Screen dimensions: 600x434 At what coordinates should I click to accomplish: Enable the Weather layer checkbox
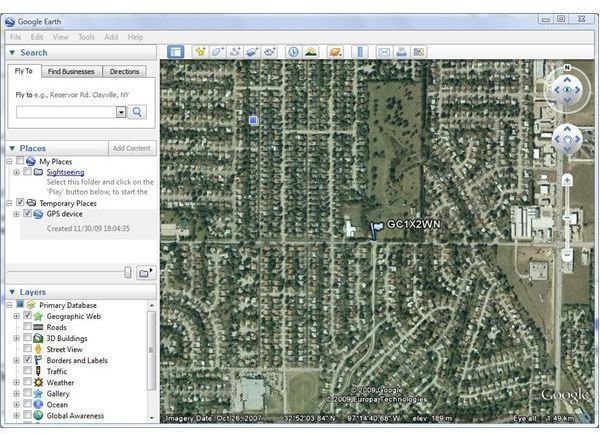coord(27,382)
